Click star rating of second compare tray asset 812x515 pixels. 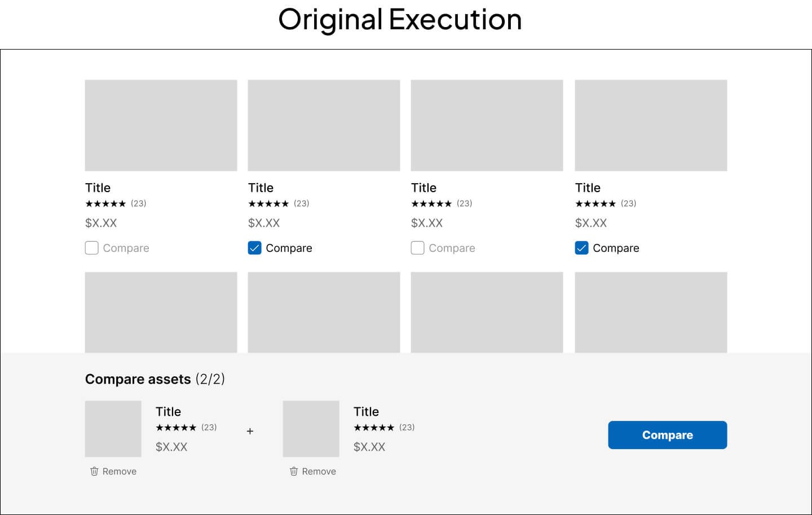[374, 428]
